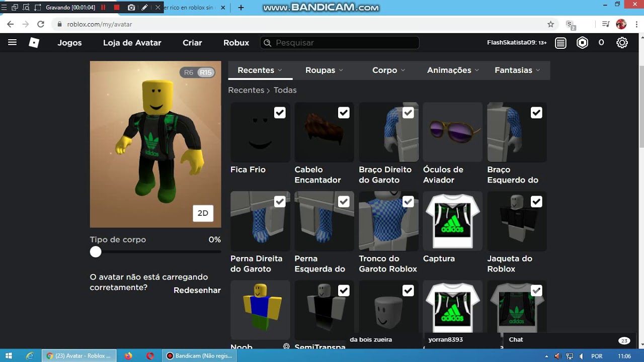Uncheck the Cabelo Encantador hair item

coord(344,113)
